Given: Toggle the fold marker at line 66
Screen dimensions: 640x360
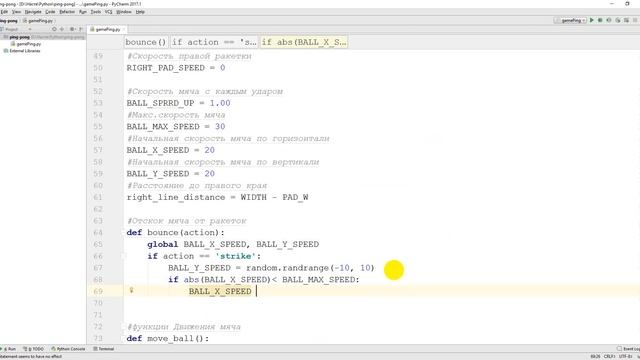Looking at the screenshot, I should coord(123,256).
